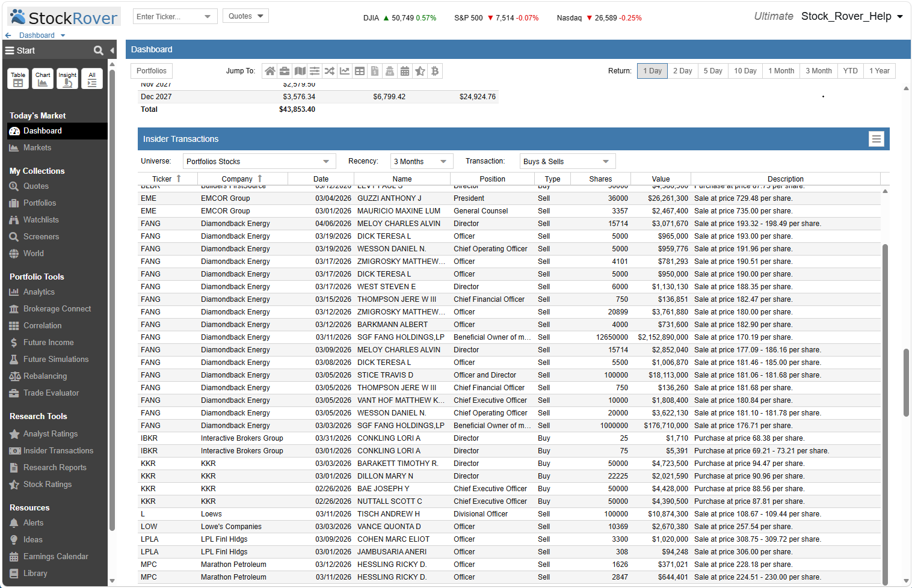
Task: Select the 2 Day return period
Action: coord(682,71)
